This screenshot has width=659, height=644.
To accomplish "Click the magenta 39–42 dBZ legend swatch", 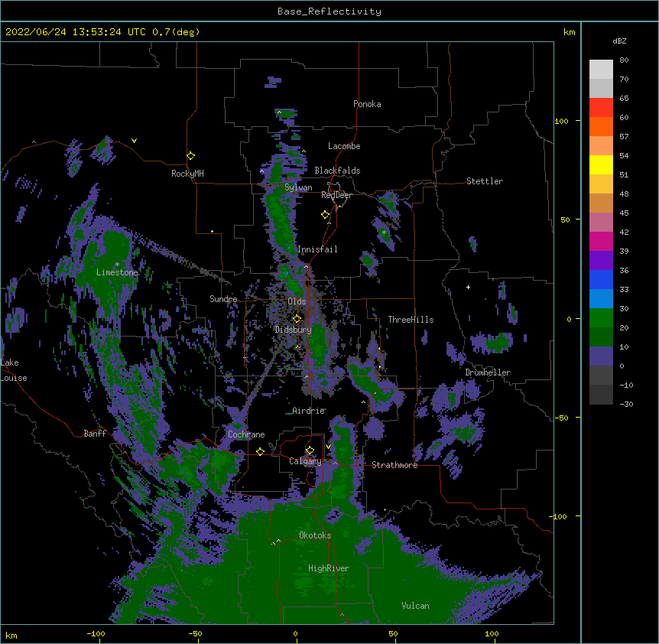I will tap(601, 241).
